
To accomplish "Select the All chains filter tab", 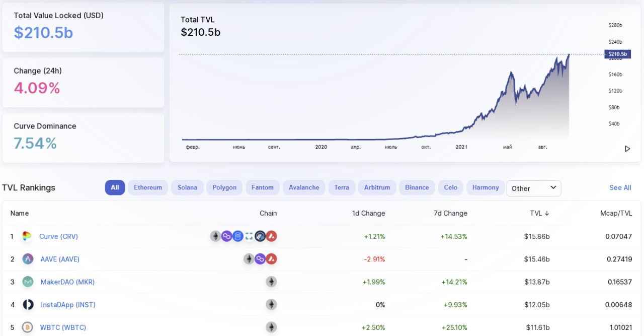I will tap(115, 187).
